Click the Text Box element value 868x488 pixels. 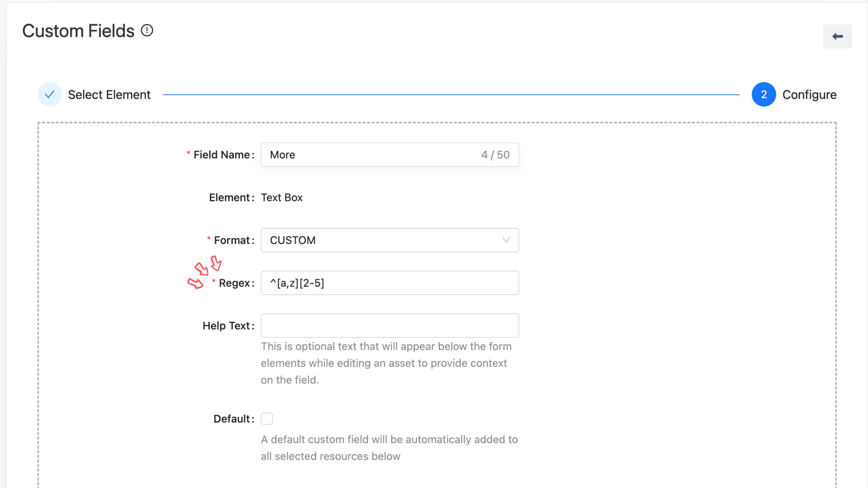tap(282, 198)
